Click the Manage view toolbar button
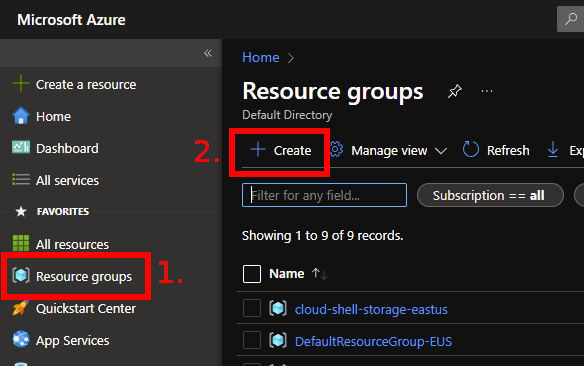 click(x=388, y=150)
